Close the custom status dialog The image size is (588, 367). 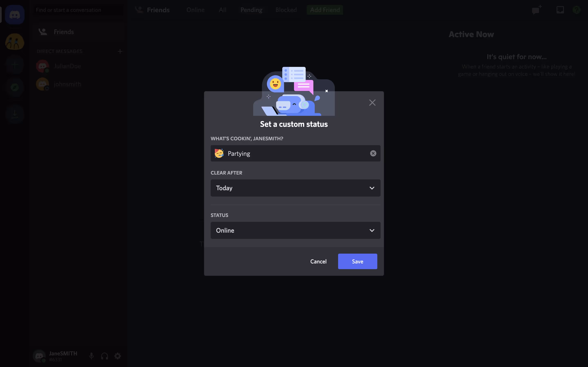[x=372, y=103]
